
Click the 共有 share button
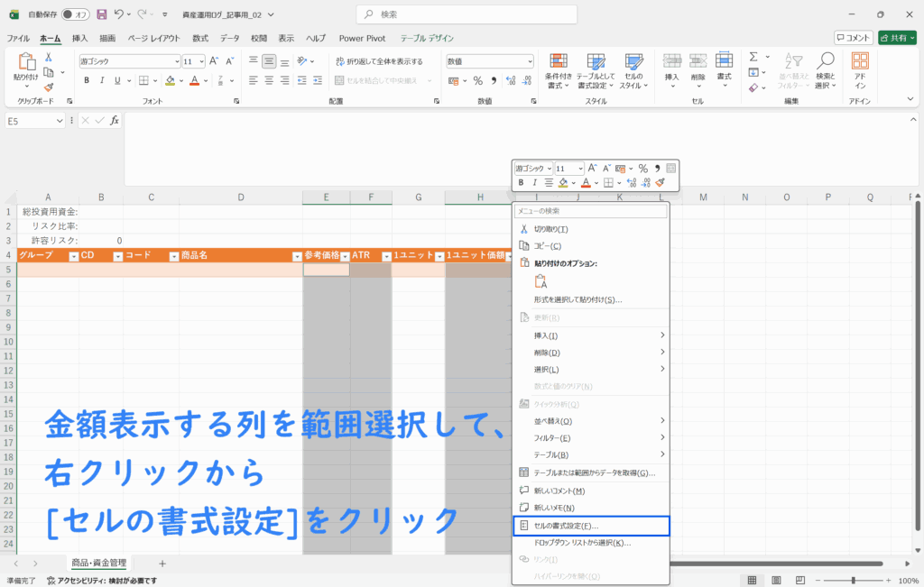898,38
